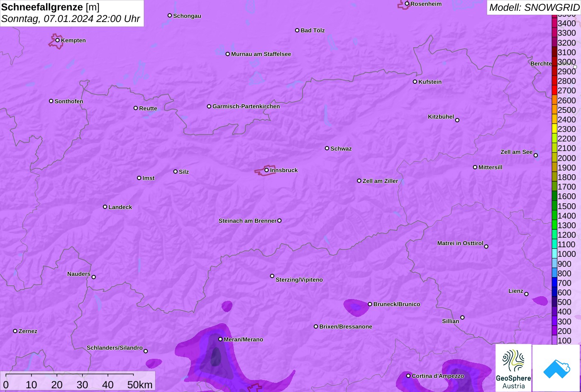Click the purple patch west of Bruneck
This screenshot has width=581, height=392.
(356, 307)
